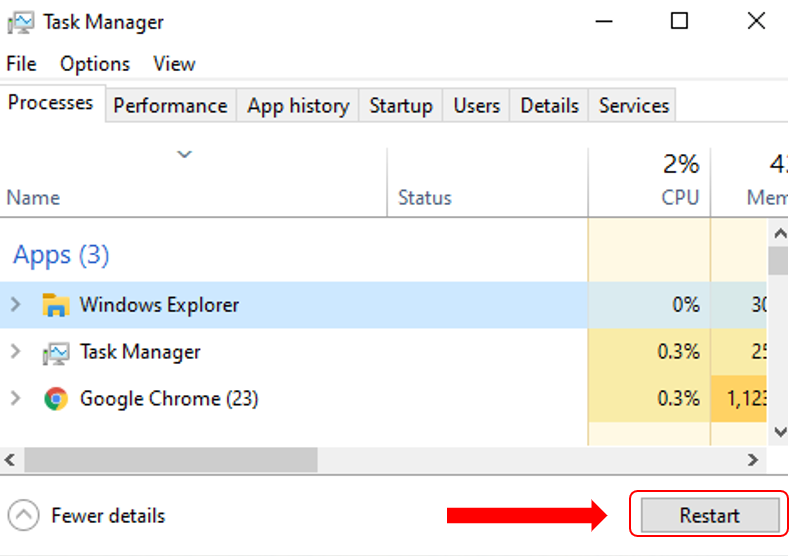Switch to the Startup tab
The image size is (789, 556).
pos(401,106)
